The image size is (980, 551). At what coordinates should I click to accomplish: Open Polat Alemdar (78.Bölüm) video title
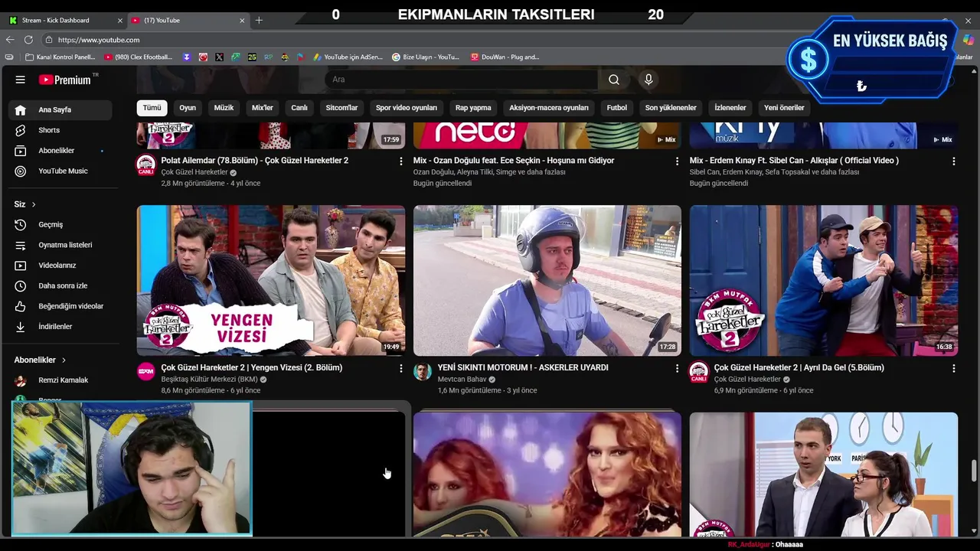point(254,161)
